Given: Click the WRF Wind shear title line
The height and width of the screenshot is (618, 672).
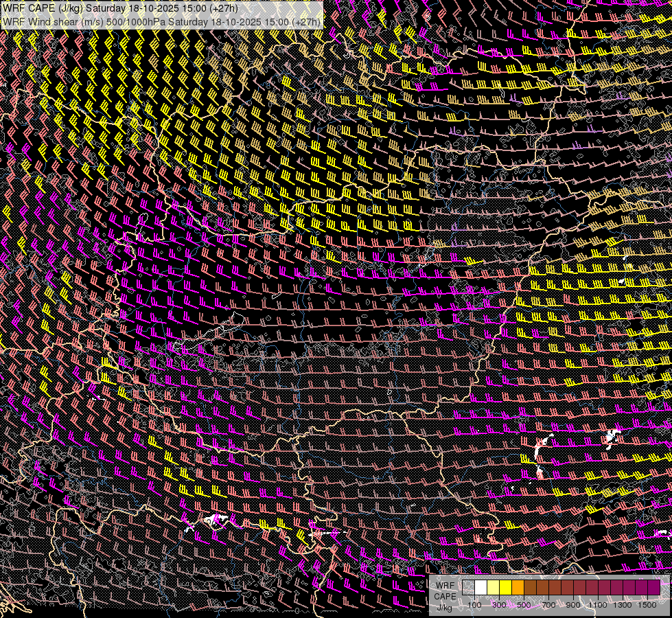Looking at the screenshot, I should [162, 22].
